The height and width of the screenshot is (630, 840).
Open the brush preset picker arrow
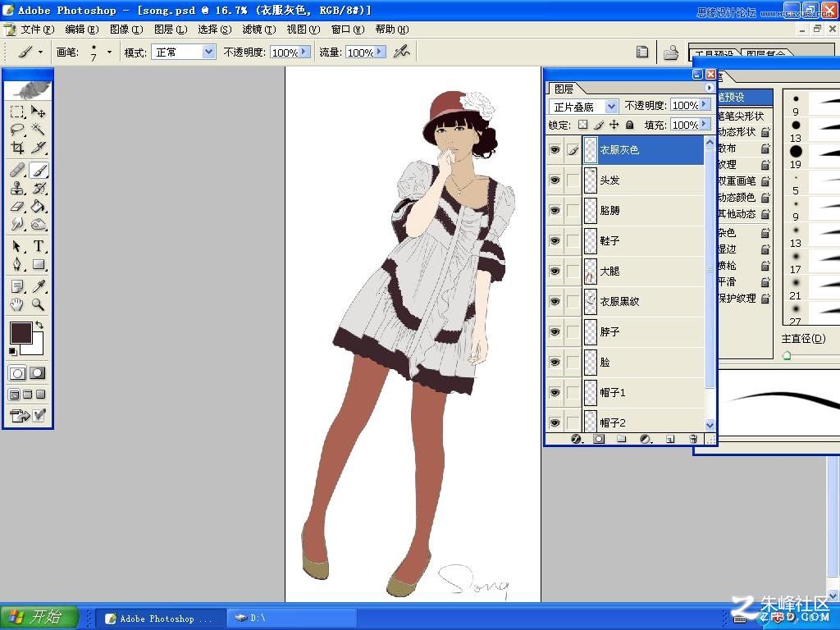(109, 52)
